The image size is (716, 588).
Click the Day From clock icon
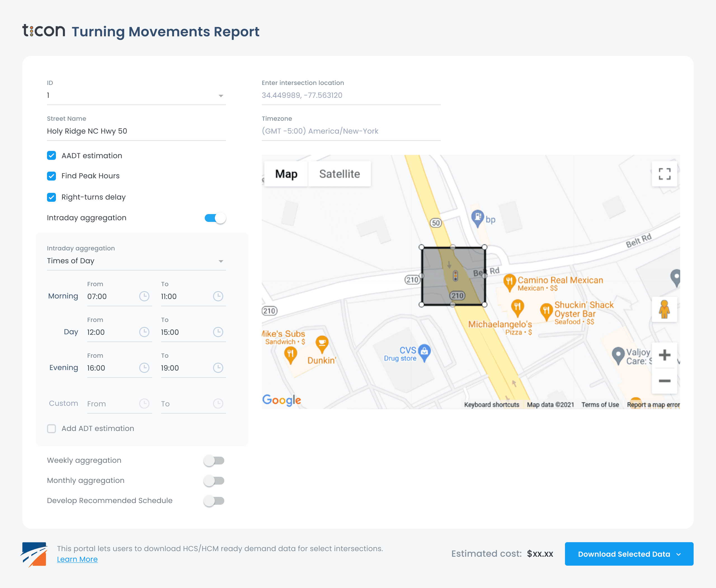(x=144, y=332)
